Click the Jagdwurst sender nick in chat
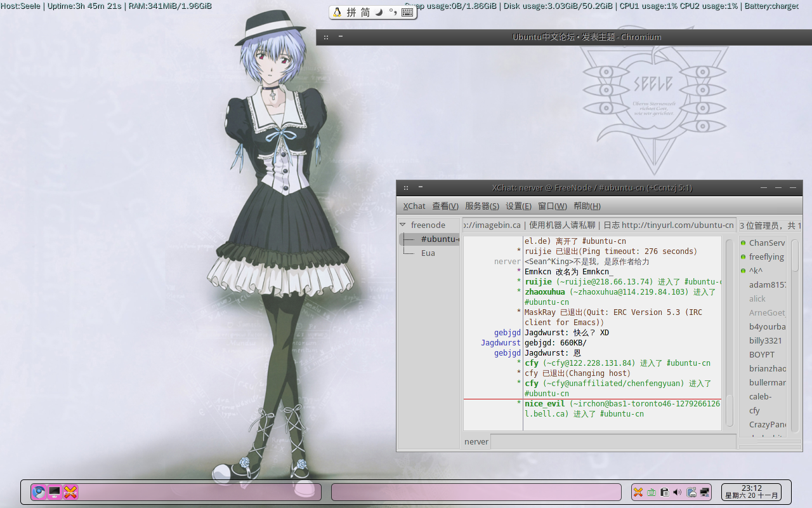The width and height of the screenshot is (812, 508). pyautogui.click(x=501, y=343)
